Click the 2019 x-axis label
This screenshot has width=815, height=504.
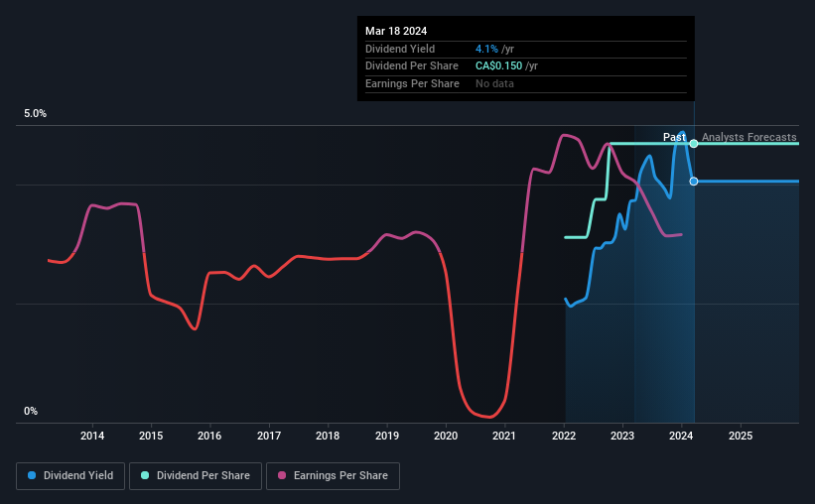(387, 436)
